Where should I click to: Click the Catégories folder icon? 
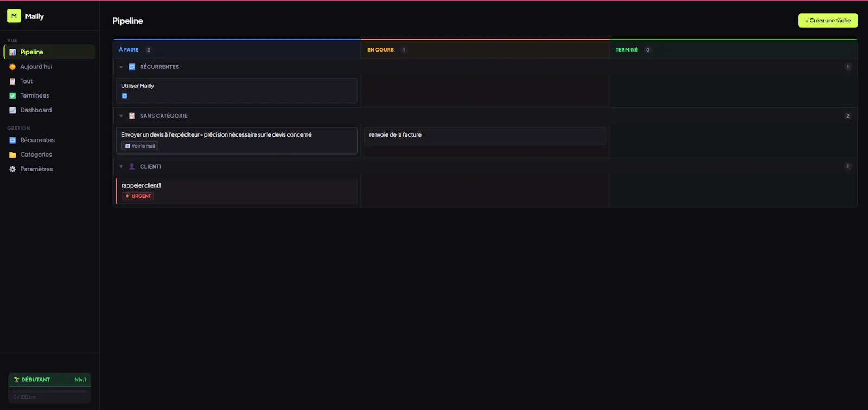[x=12, y=155]
